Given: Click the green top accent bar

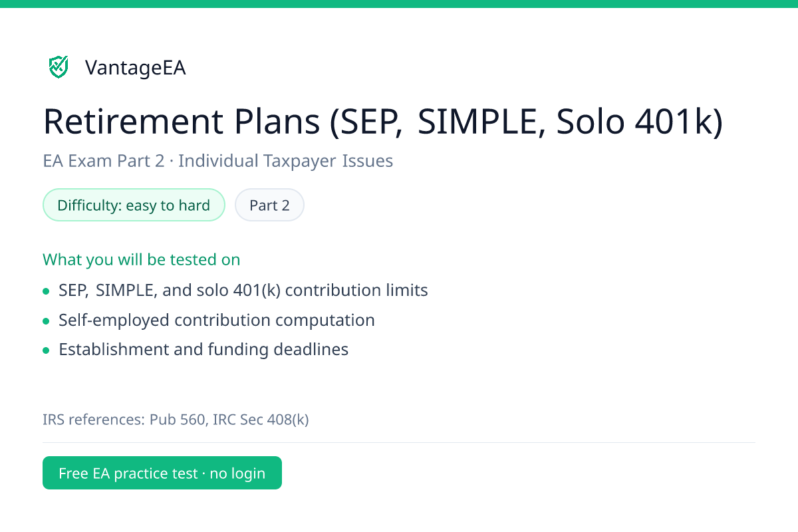Looking at the screenshot, I should [x=399, y=3].
